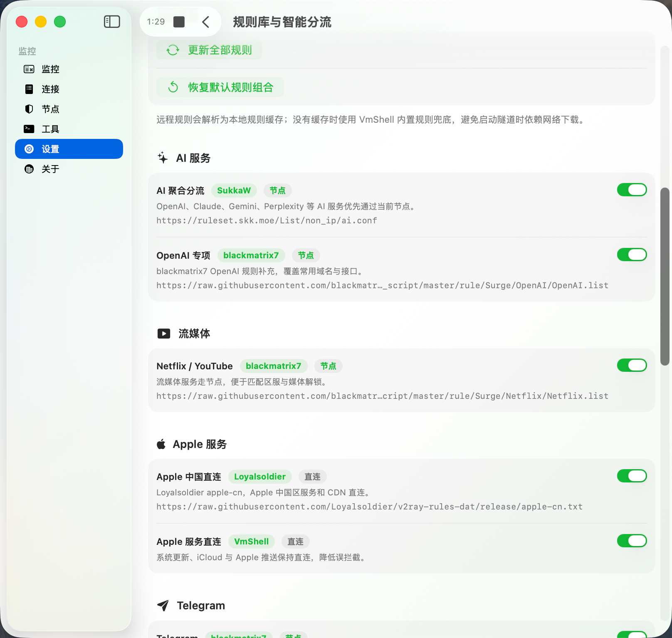Click the 直连 tag on Apple 中国直连
The height and width of the screenshot is (638, 672).
click(313, 477)
